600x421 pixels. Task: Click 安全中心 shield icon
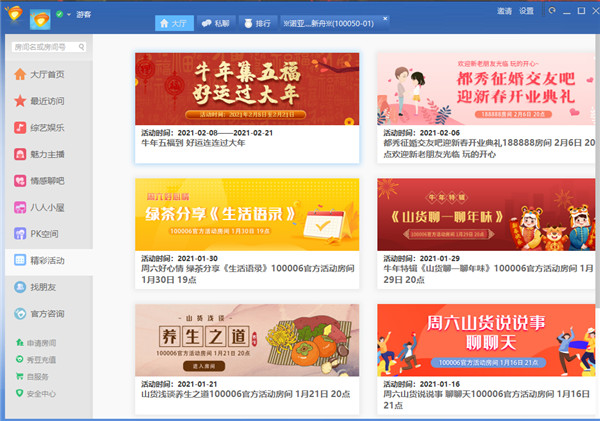click(19, 393)
